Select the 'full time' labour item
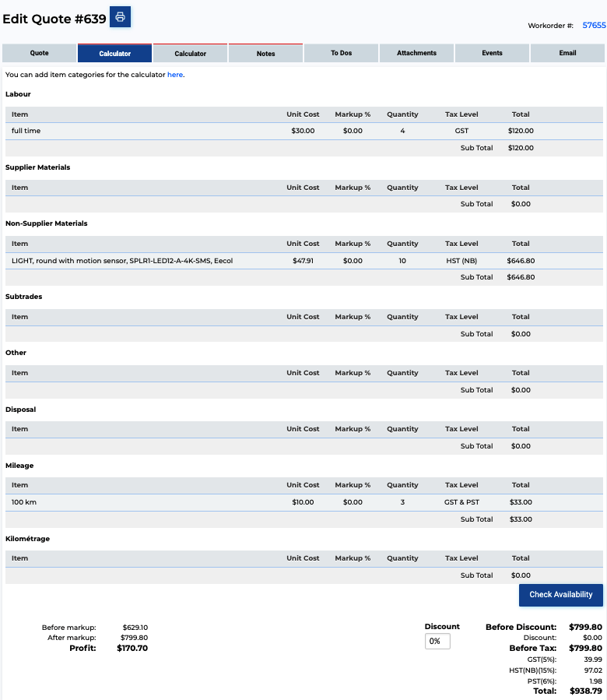607x700 pixels. coord(26,131)
